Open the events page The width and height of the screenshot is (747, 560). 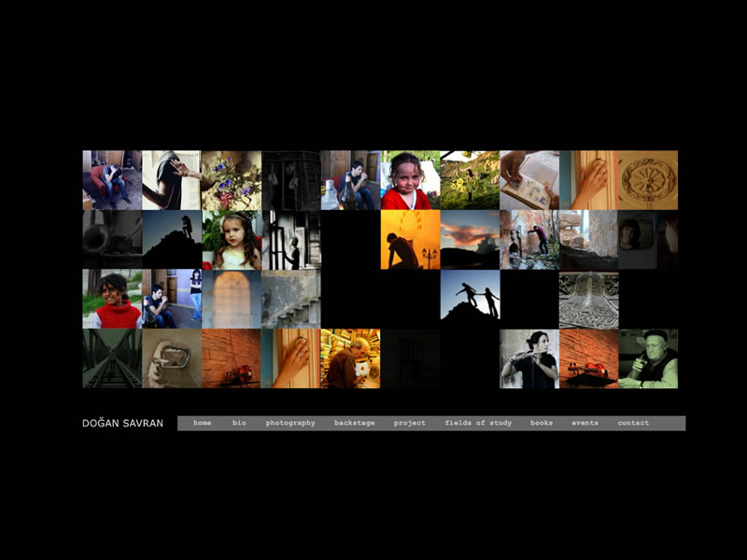click(585, 423)
